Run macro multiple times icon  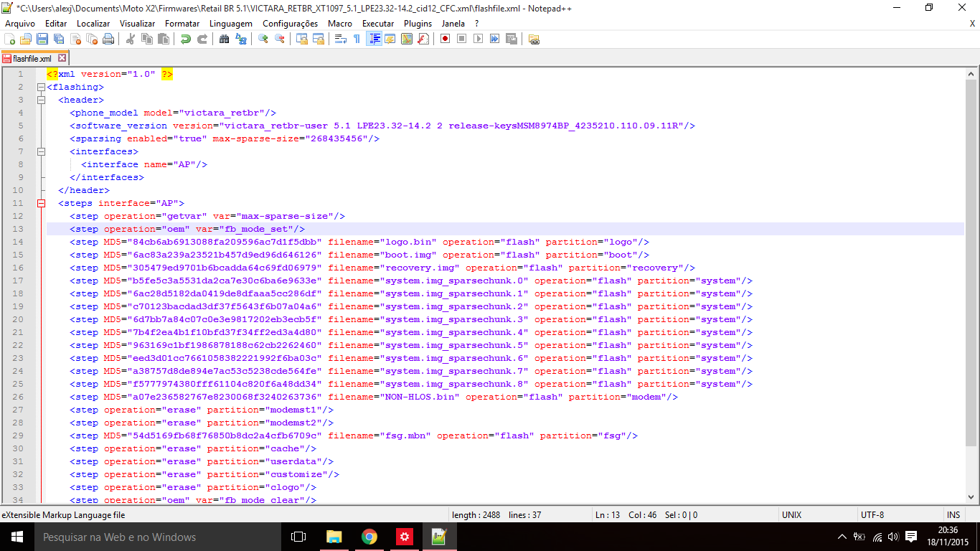pyautogui.click(x=495, y=39)
